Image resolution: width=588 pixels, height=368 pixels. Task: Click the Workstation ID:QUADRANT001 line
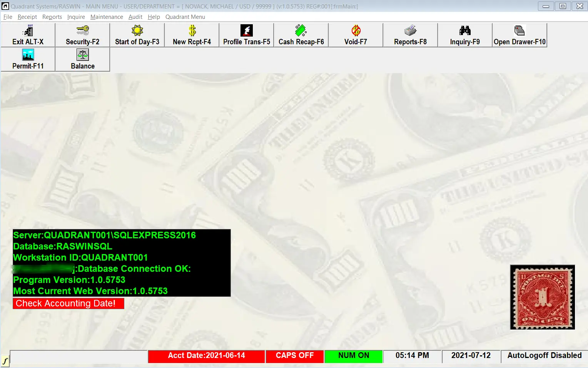tap(80, 258)
